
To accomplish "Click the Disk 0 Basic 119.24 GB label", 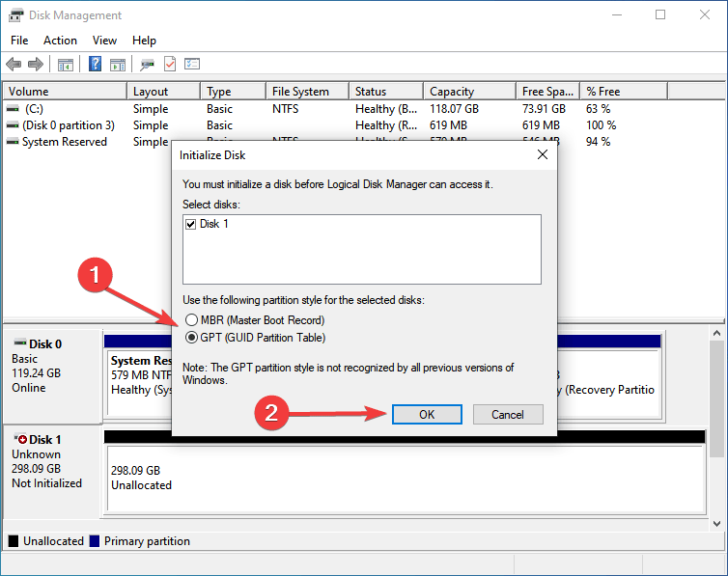I will (37, 366).
